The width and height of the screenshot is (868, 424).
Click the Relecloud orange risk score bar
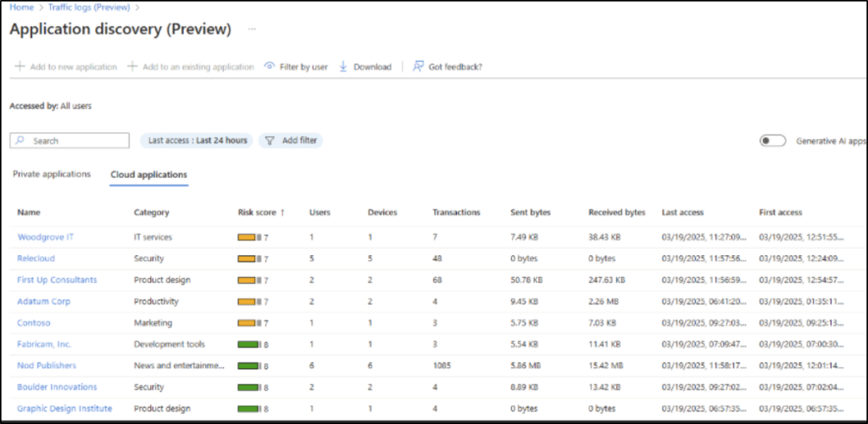click(x=250, y=259)
